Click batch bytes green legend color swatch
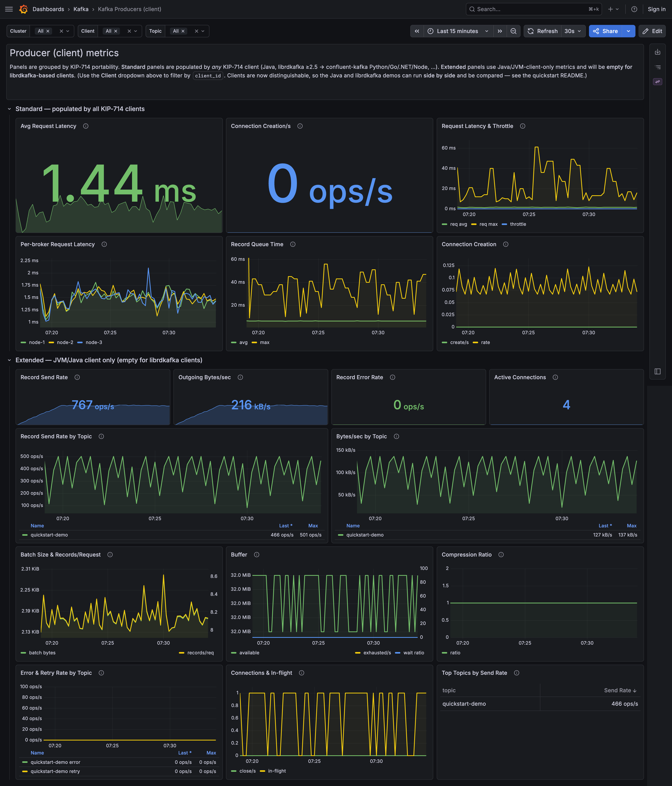This screenshot has height=786, width=672. click(24, 653)
